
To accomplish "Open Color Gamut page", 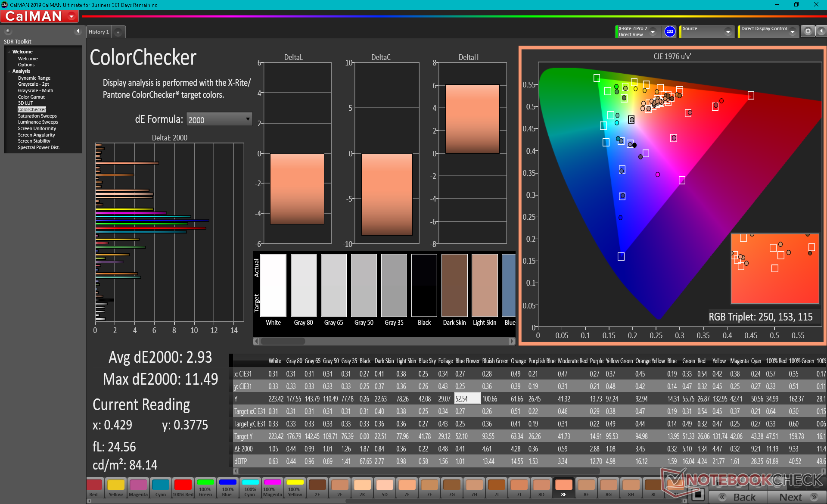I will coord(31,97).
